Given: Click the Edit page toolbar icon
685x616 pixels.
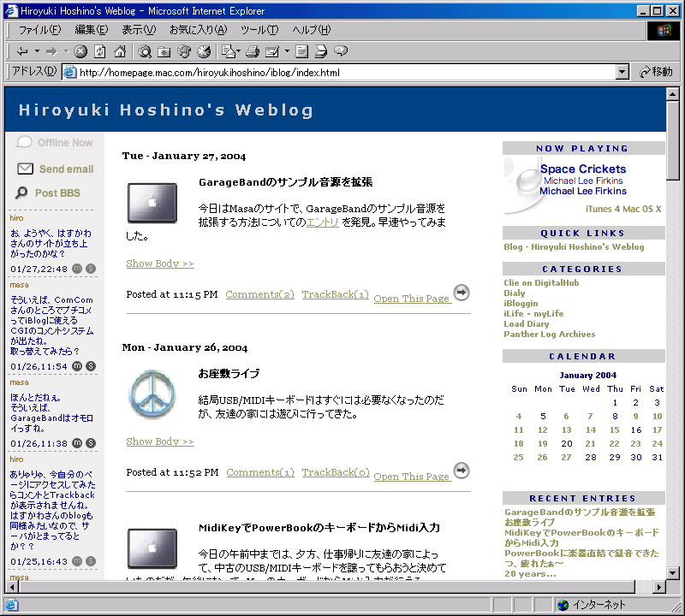Looking at the screenshot, I should pyautogui.click(x=271, y=51).
